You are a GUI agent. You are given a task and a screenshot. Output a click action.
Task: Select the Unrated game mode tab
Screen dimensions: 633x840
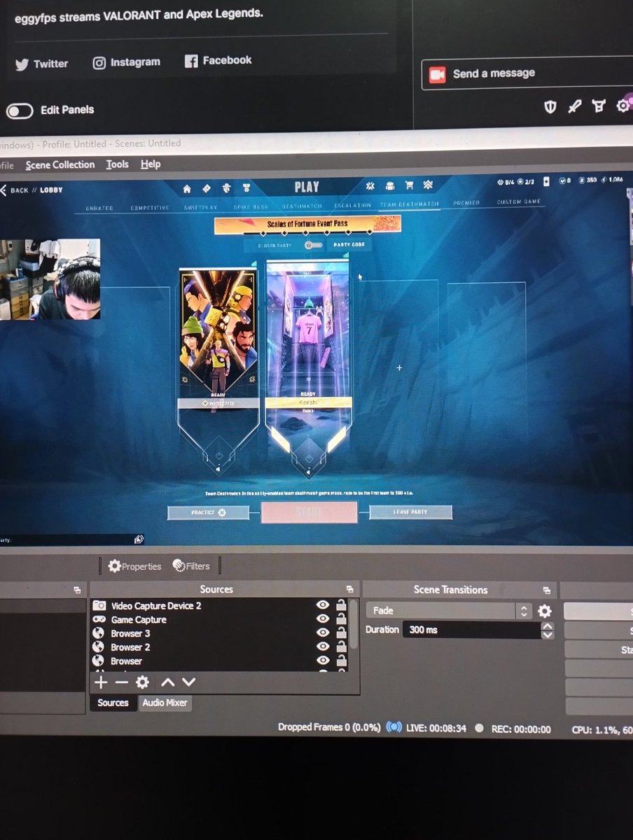pyautogui.click(x=98, y=208)
